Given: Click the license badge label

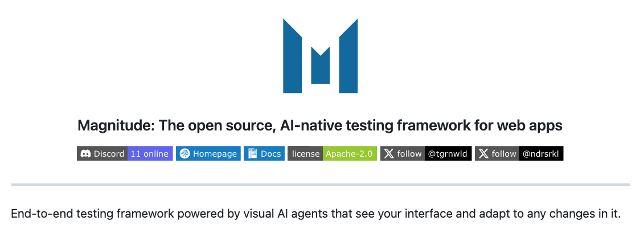Looking at the screenshot, I should pyautogui.click(x=305, y=154).
